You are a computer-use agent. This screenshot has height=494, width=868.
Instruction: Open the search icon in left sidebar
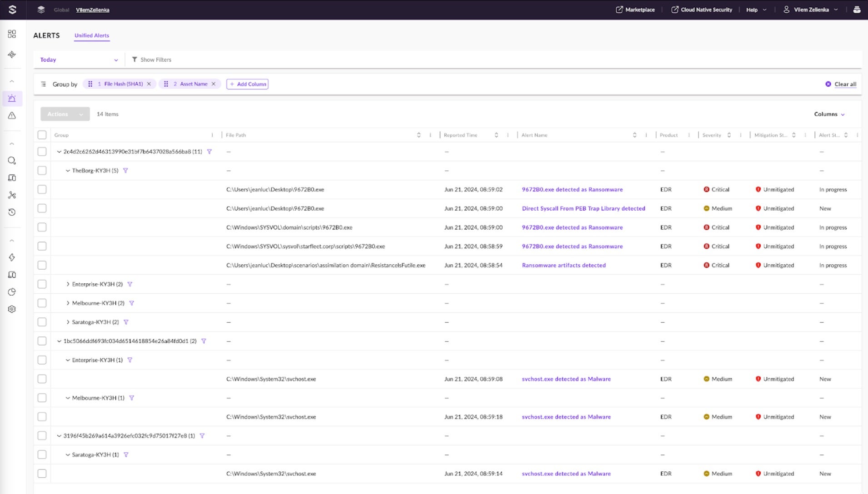tap(12, 161)
